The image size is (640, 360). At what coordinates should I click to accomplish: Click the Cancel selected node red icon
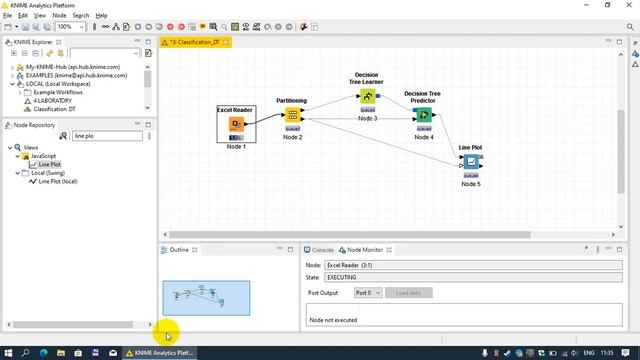(170, 27)
